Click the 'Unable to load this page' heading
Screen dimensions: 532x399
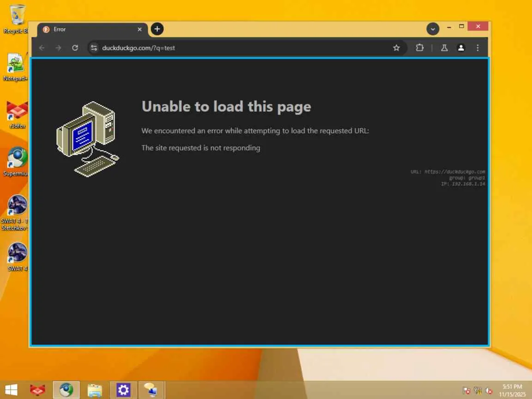click(226, 107)
